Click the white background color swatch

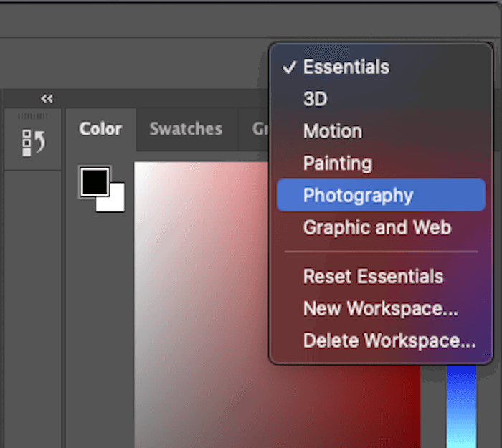click(x=115, y=201)
